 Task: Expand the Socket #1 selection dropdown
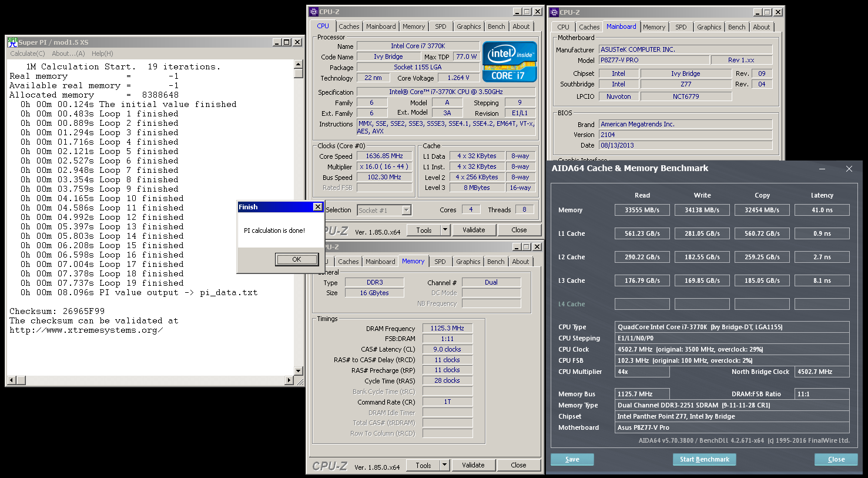point(406,210)
